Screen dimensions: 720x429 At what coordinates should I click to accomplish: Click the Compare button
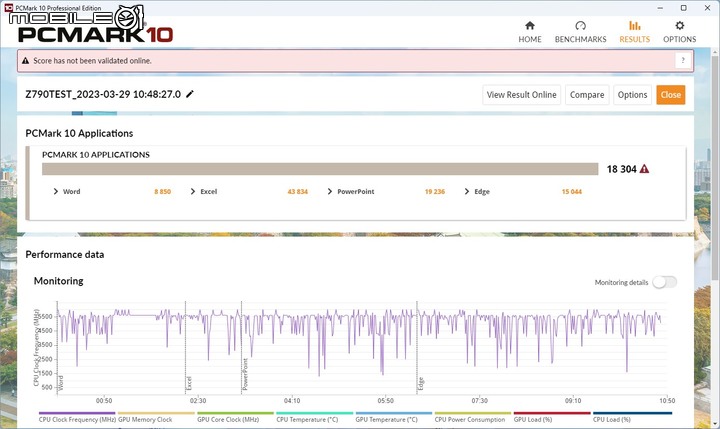coord(587,95)
